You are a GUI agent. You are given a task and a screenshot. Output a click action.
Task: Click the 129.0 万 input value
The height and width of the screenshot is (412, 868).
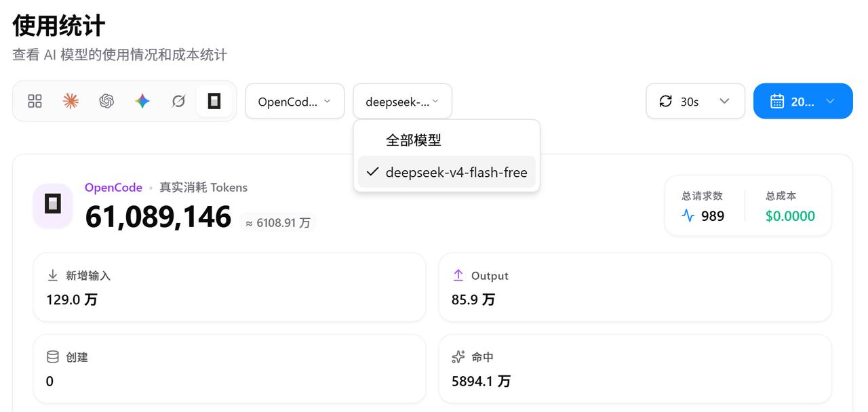(x=72, y=300)
